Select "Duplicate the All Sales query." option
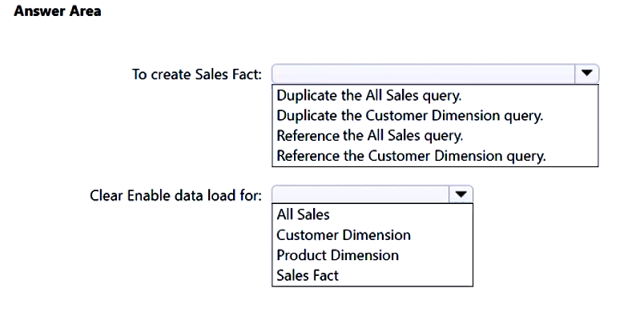This screenshot has height=320, width=644. click(368, 95)
